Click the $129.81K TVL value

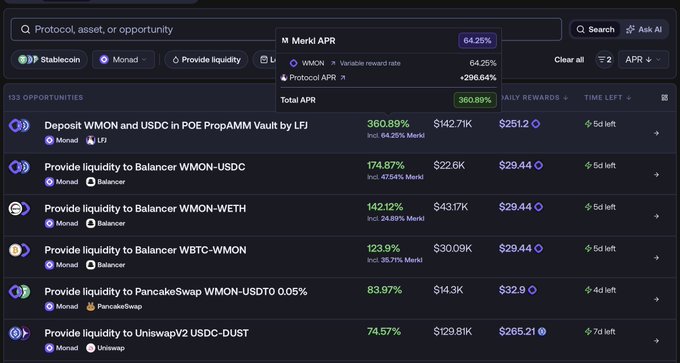click(453, 331)
